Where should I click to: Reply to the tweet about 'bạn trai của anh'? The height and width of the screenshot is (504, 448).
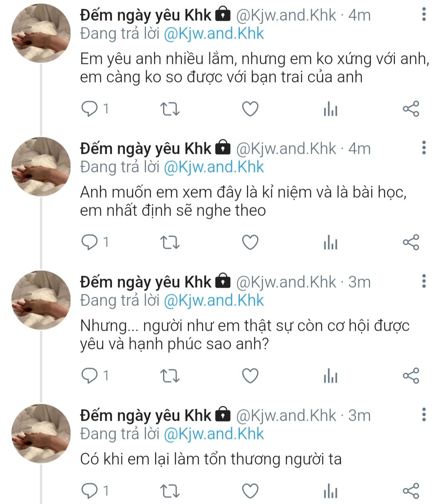point(89,109)
